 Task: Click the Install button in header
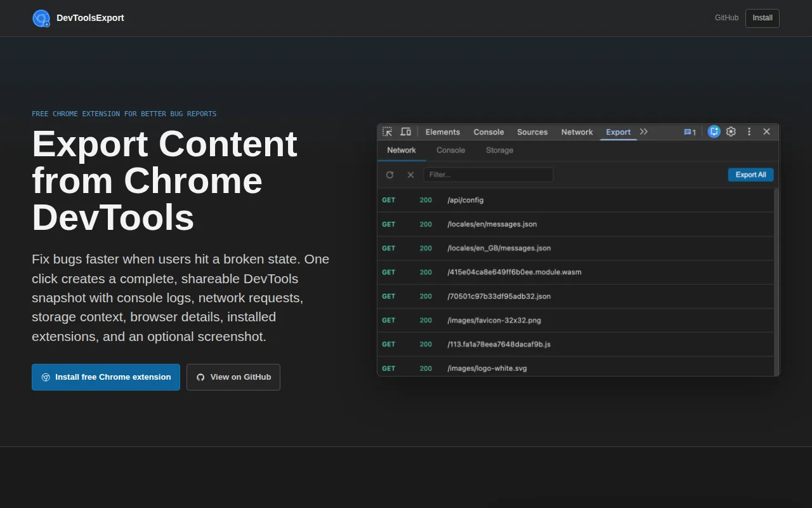[x=763, y=18]
